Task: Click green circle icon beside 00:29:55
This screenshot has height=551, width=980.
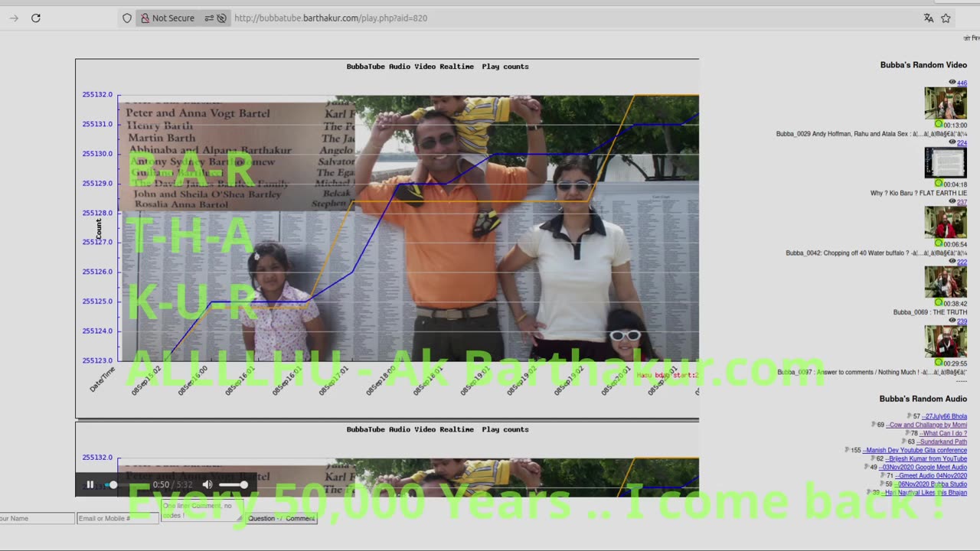Action: click(939, 363)
